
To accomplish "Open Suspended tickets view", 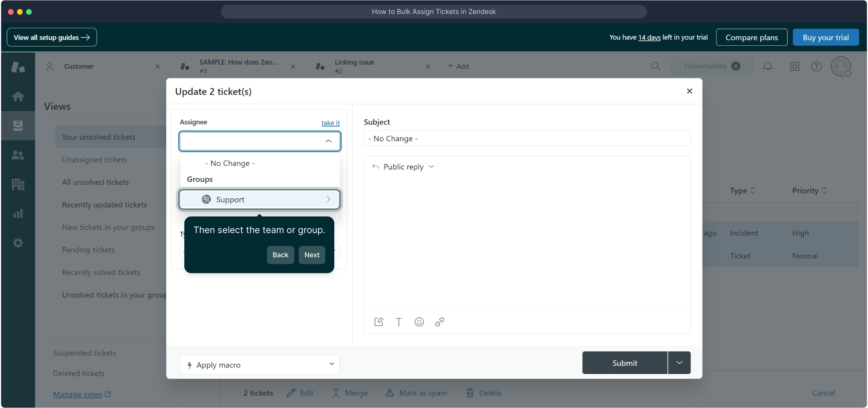I will [x=85, y=353].
